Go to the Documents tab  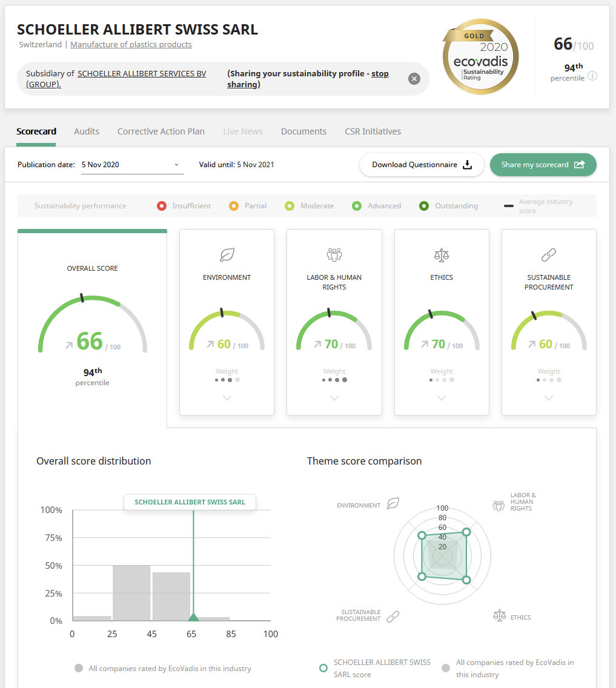coord(303,131)
